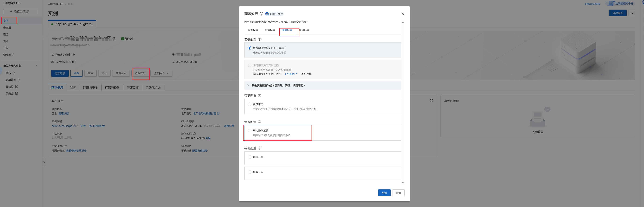644x207 pixels.
Task: Select 更改带宽 radio option
Action: 249,104
